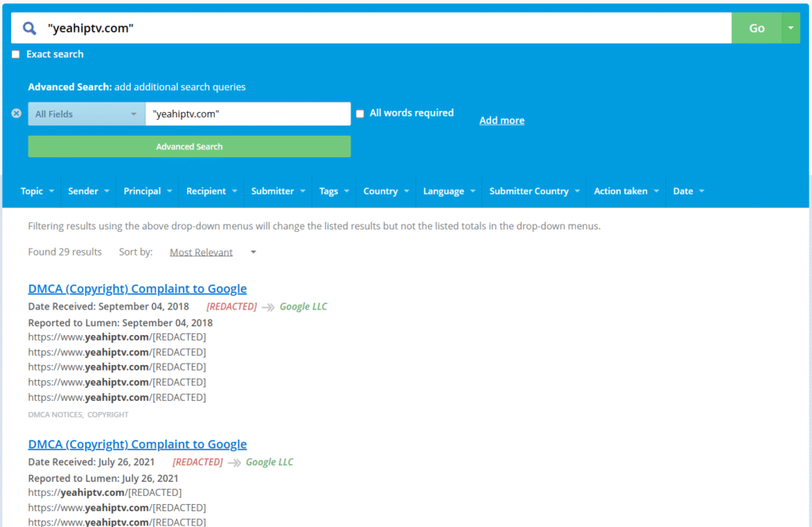
Task: Open the Date filter menu
Action: (688, 191)
